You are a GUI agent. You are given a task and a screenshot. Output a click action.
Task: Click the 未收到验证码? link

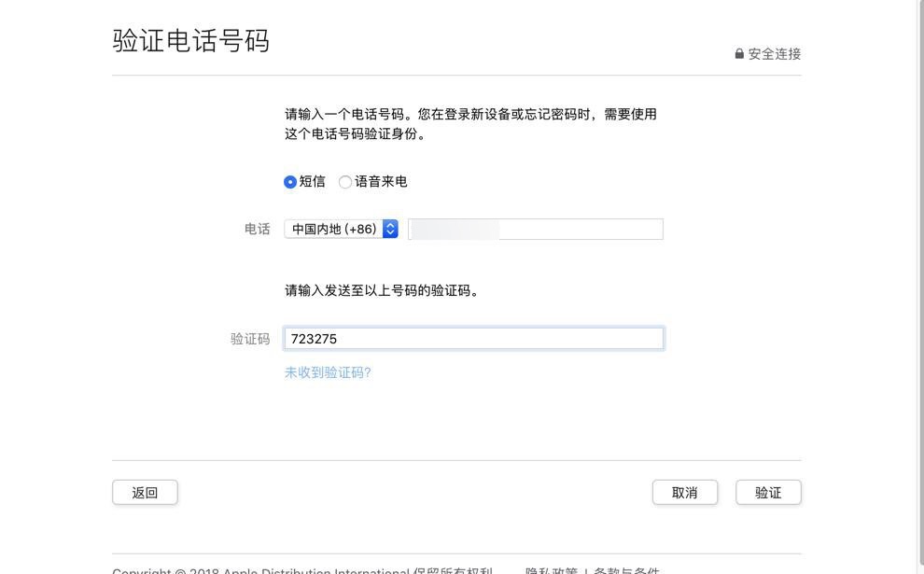[328, 372]
